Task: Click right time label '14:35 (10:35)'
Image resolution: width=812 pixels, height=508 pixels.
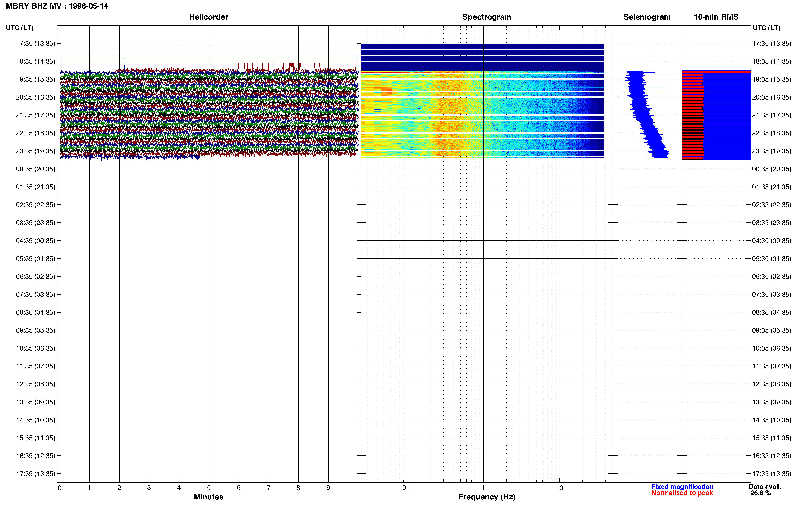Action: (x=772, y=420)
